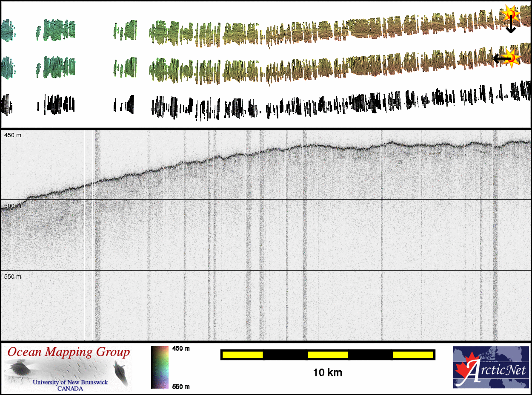Click the 550 m depth label on the echogram
Image resolution: width=532 pixels, height=395 pixels.
[x=13, y=277]
